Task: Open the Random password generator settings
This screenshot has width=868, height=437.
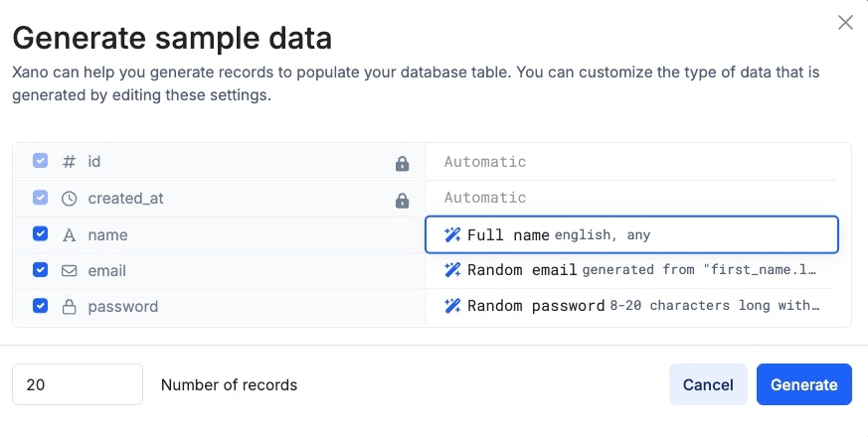Action: click(631, 306)
